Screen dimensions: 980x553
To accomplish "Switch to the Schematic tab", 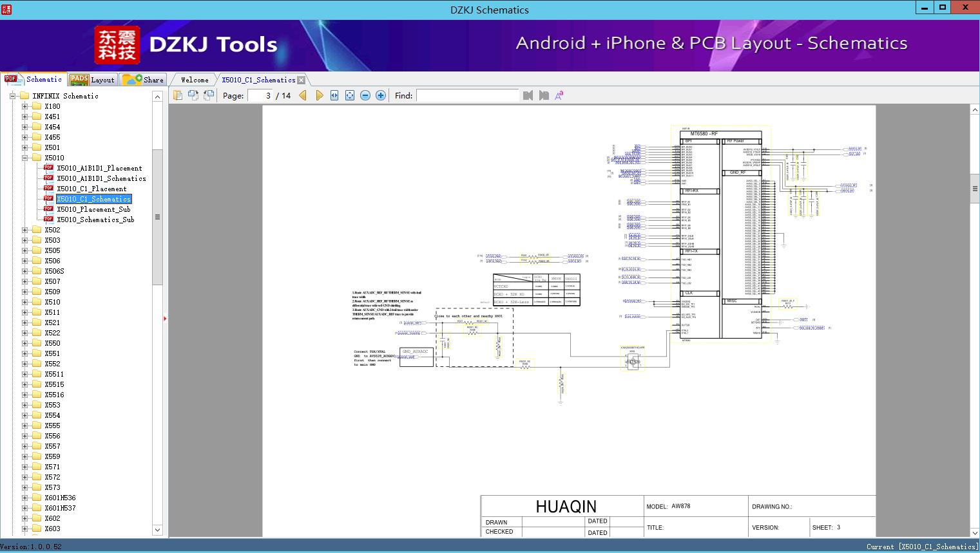I will (34, 79).
